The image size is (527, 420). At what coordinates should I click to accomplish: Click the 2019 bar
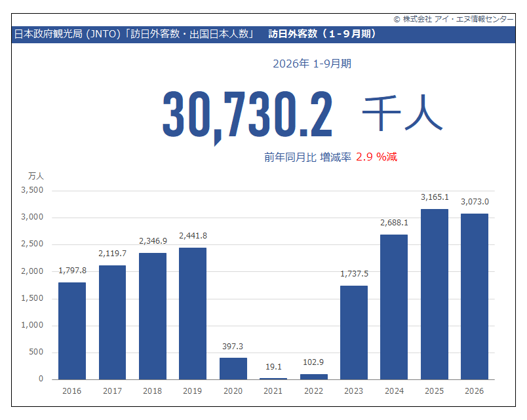coord(193,314)
